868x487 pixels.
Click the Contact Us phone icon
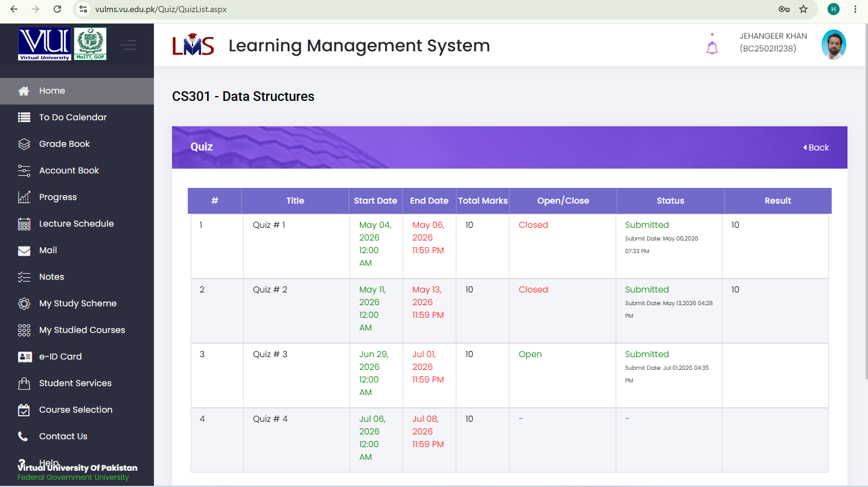23,436
